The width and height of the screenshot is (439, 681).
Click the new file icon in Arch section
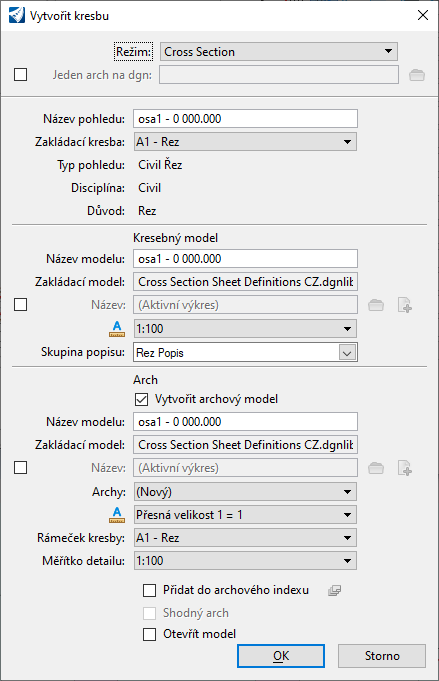click(405, 468)
